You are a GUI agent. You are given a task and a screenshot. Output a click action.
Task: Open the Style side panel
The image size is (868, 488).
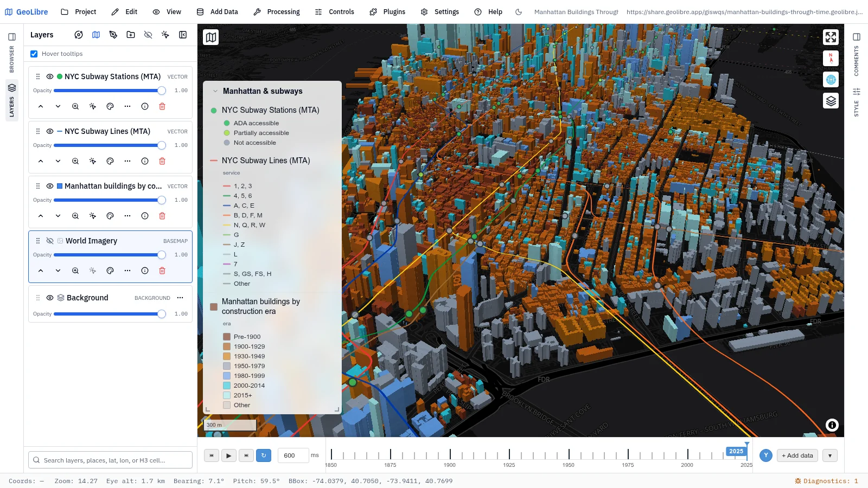pos(857,102)
